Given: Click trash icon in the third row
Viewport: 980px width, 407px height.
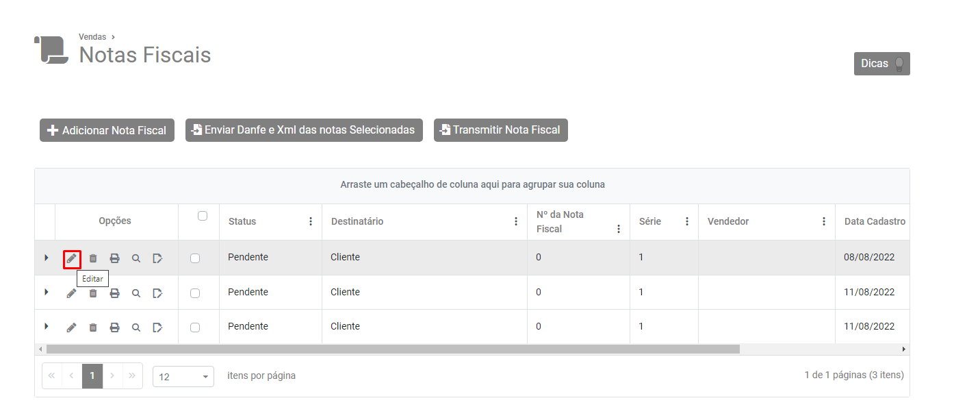Looking at the screenshot, I should tap(93, 328).
